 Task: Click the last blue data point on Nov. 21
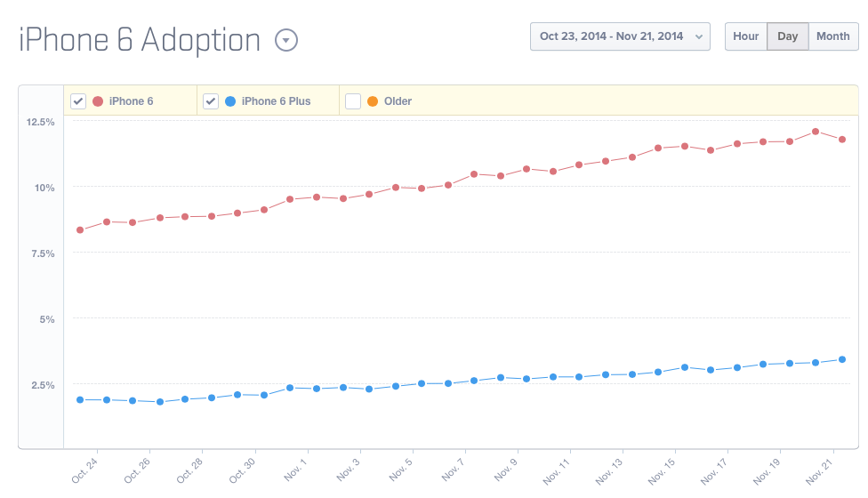(x=841, y=359)
